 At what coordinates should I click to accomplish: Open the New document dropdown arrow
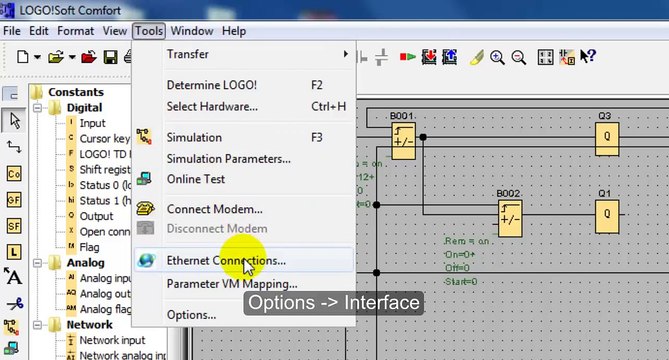tap(37, 57)
